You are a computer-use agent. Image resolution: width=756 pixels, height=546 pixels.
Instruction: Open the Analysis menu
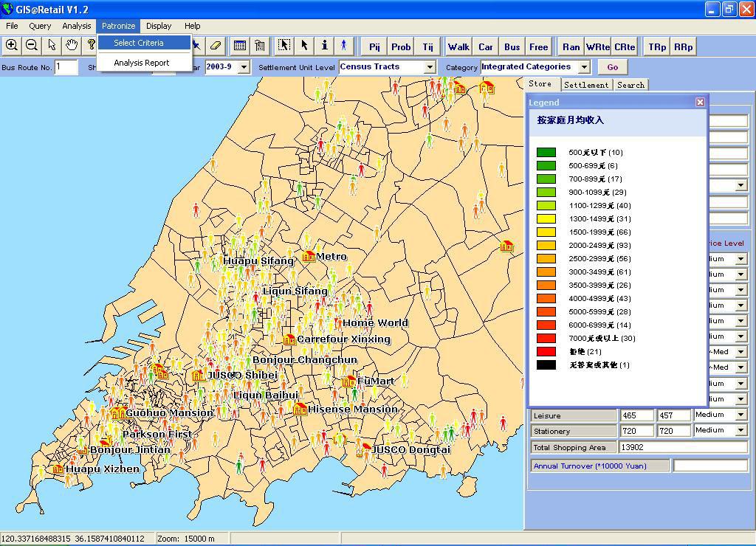(x=77, y=26)
